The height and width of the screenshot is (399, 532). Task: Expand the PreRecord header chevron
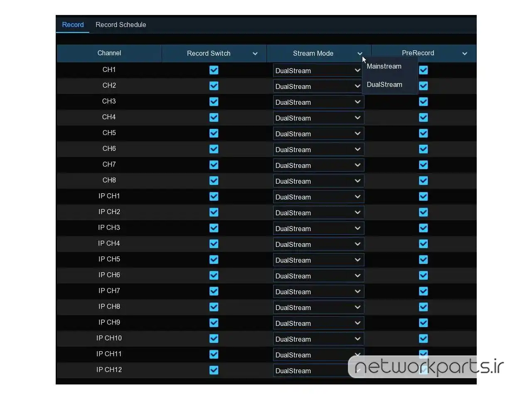coord(465,54)
